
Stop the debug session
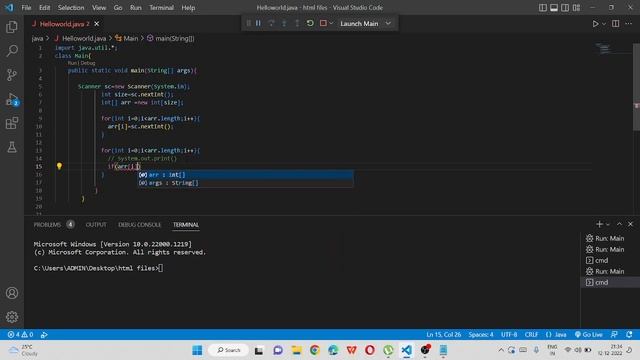[x=323, y=23]
